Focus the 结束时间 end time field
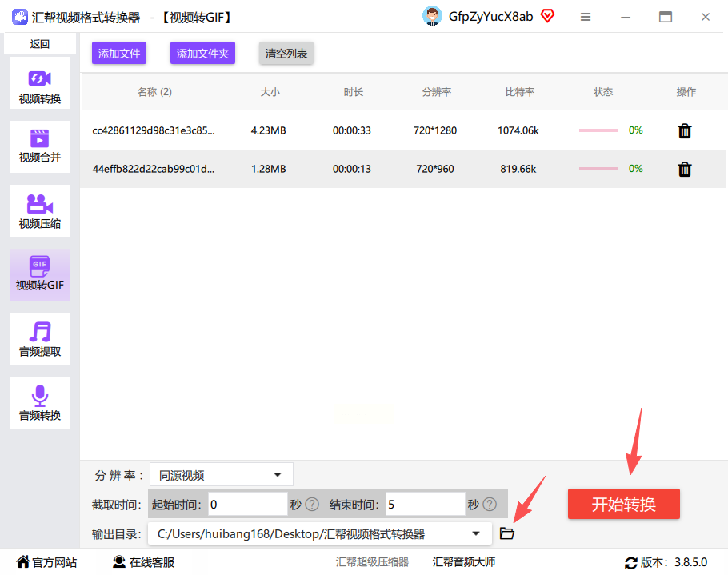 click(425, 504)
